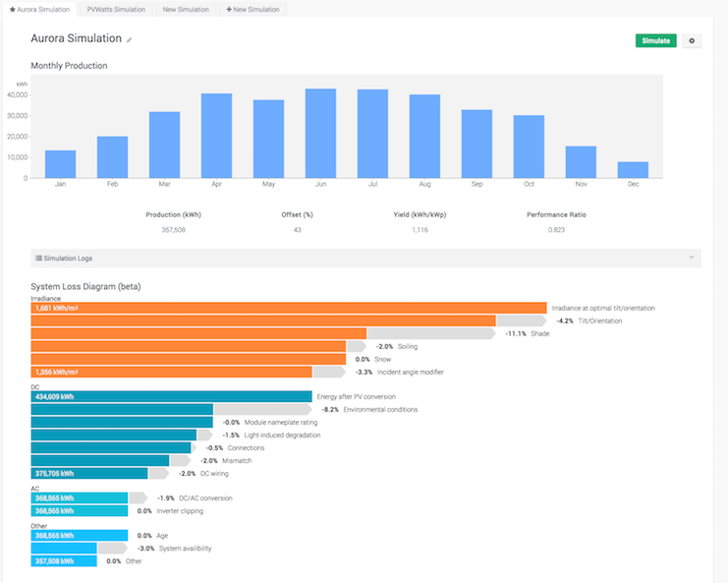Select the Jun production bar
Screen dimensions: 728x583
tap(320, 134)
